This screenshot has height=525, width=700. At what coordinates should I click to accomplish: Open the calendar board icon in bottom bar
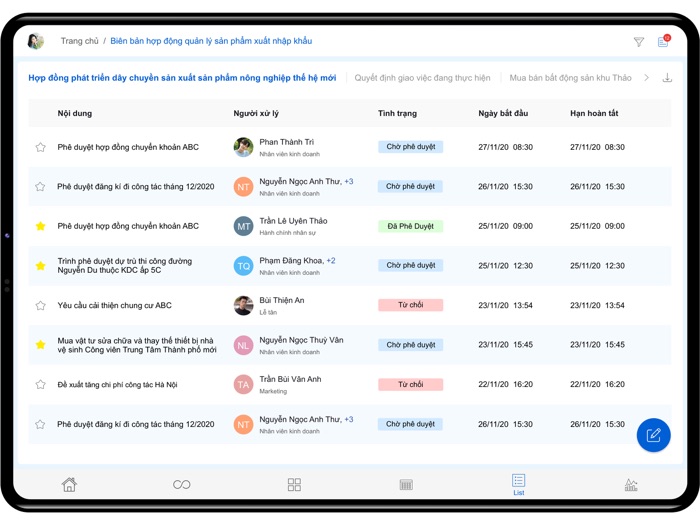[x=406, y=484]
